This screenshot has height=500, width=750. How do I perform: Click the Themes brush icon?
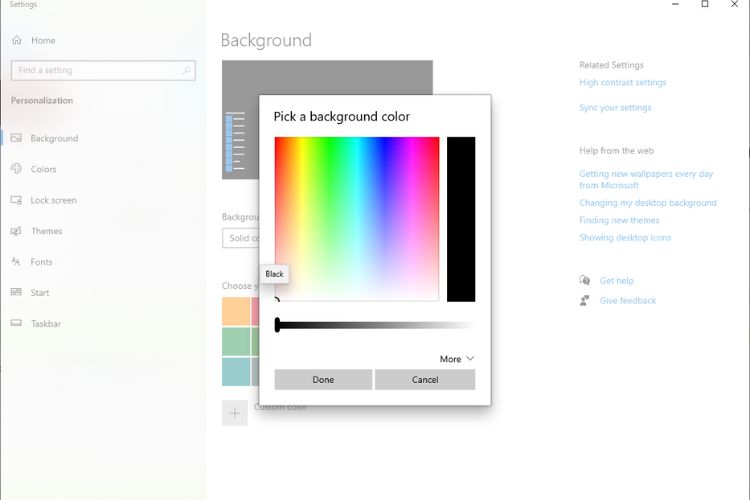[16, 231]
